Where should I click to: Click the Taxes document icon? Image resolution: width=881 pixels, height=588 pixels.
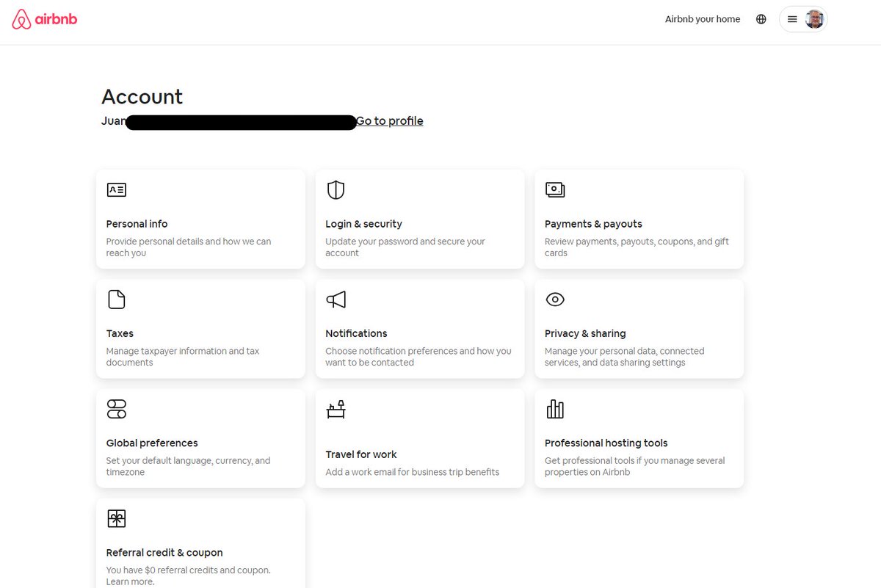117,300
